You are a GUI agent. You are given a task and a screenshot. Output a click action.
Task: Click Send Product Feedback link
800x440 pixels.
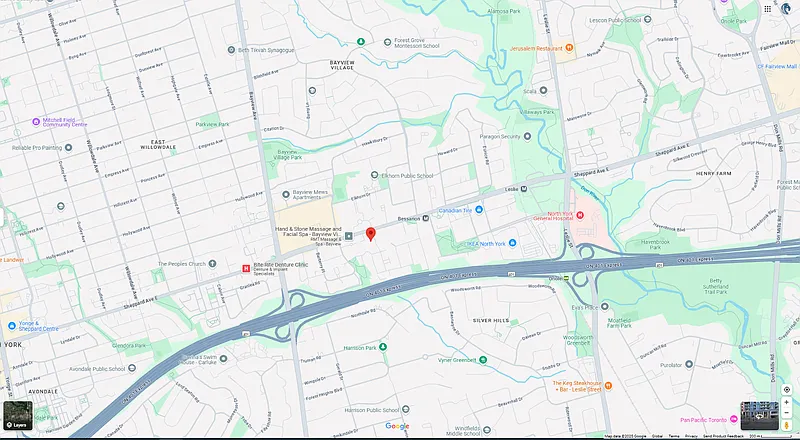pos(723,436)
